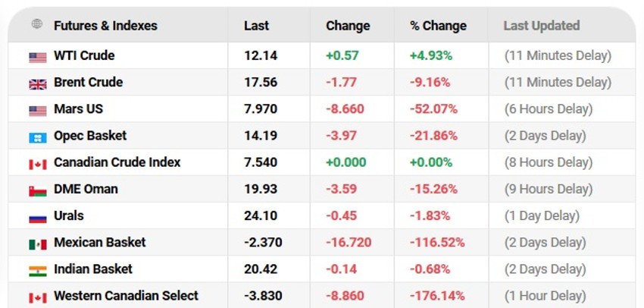Open the Western Canadian Select link
This screenshot has height=308, width=644.
[126, 296]
